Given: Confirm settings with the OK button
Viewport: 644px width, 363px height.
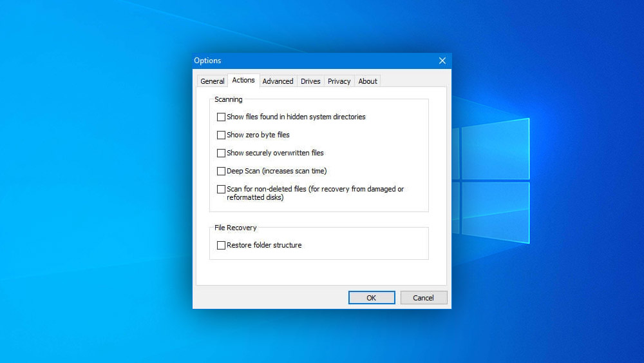Looking at the screenshot, I should coord(372,298).
